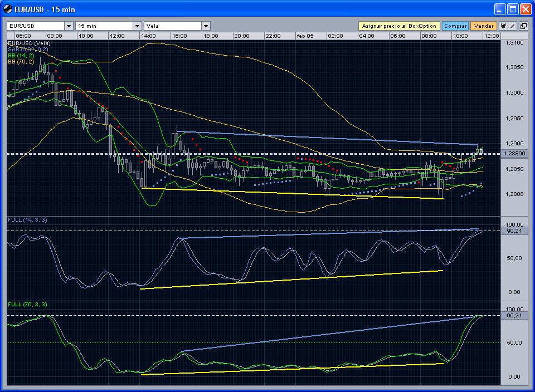Click the FULL (14, 3, 3) stochastic label
This screenshot has width=535, height=392.
click(x=27, y=220)
